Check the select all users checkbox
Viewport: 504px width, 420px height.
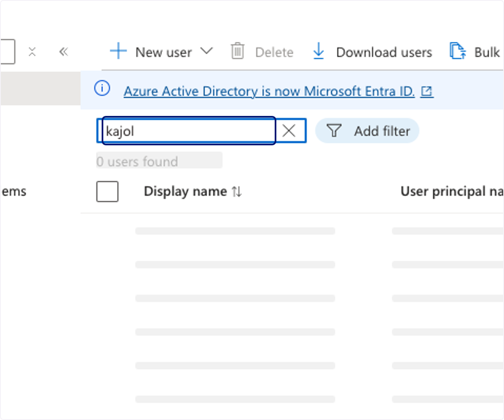click(x=107, y=192)
